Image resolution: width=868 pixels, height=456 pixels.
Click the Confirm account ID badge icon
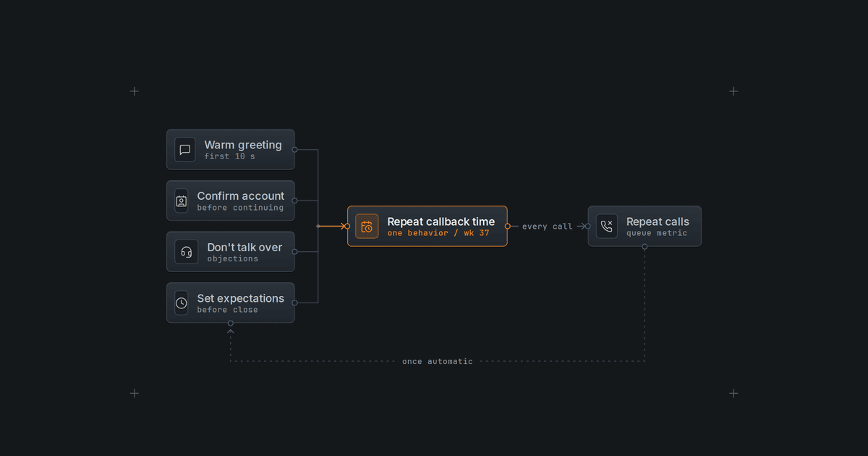click(182, 201)
